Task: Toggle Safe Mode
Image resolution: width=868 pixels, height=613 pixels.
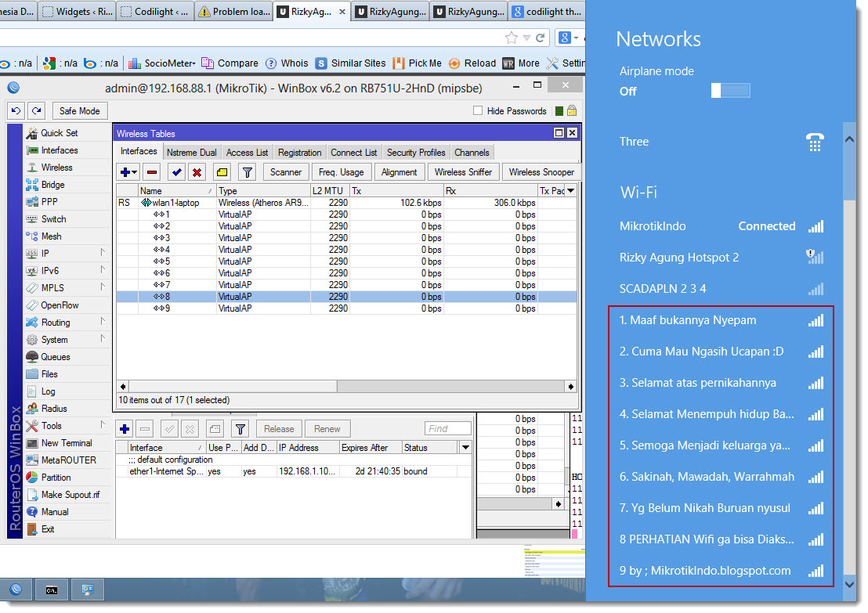Action: click(79, 110)
